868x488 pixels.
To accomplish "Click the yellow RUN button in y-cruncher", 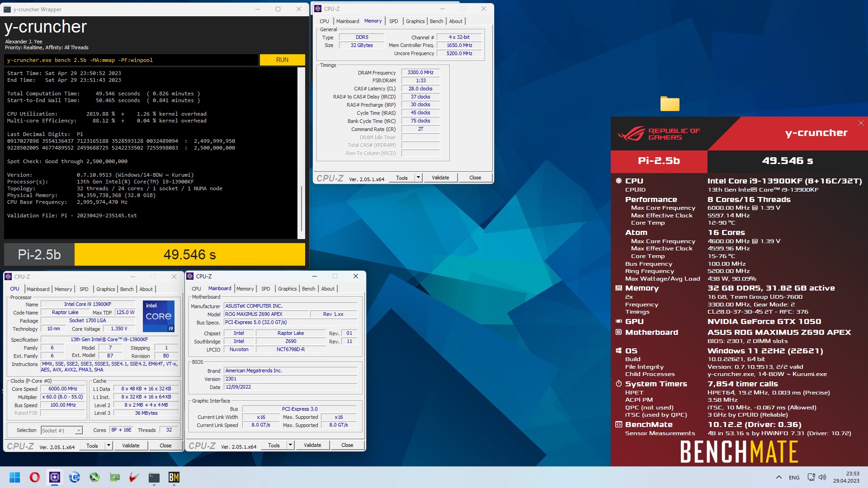I will pyautogui.click(x=282, y=60).
